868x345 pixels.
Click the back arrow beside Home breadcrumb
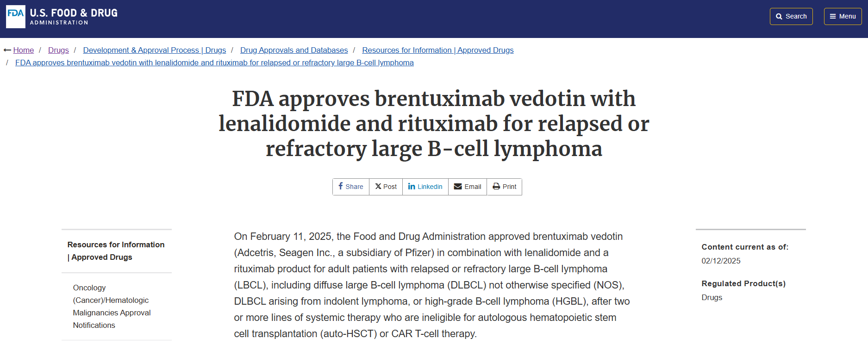(x=7, y=50)
